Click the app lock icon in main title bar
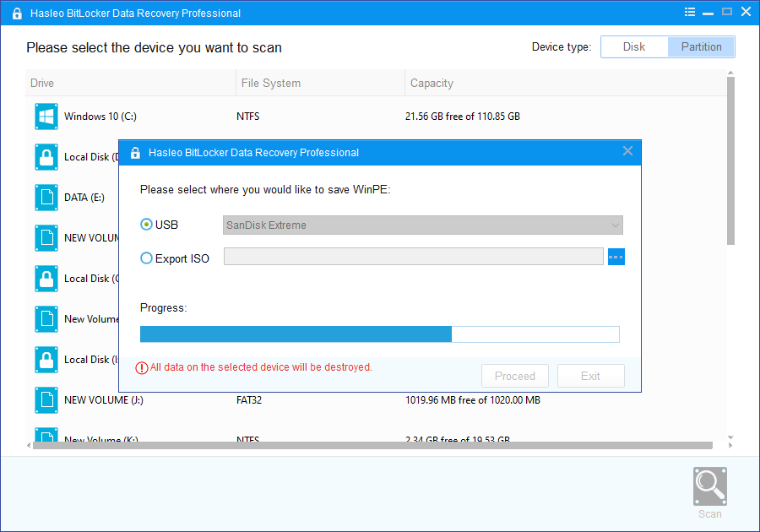 (x=17, y=13)
